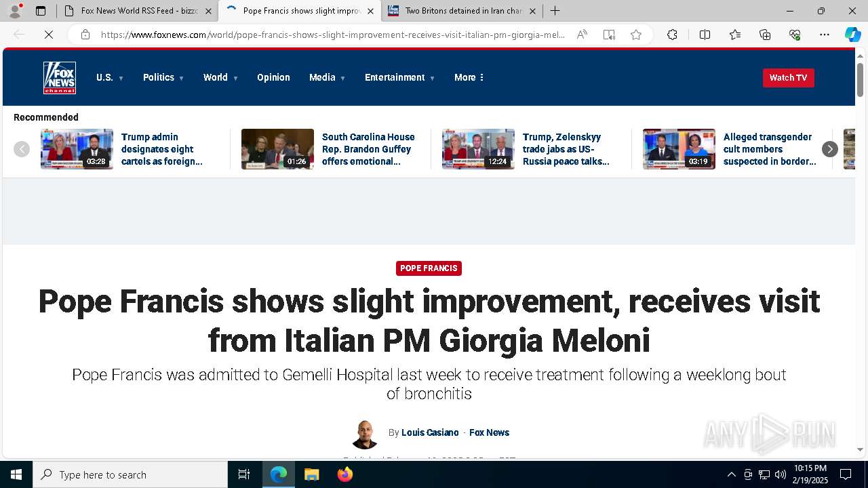Open Edge Settings and more menu
The image size is (868, 488).
(825, 35)
